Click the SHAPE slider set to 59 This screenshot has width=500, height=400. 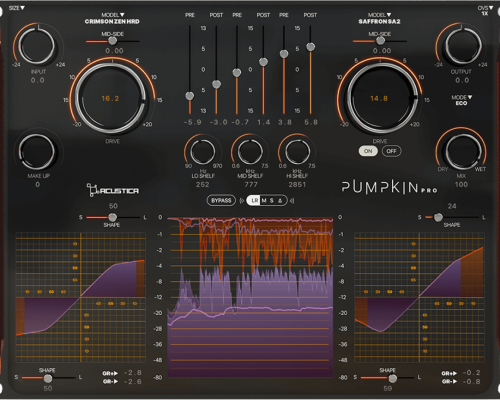tap(387, 378)
